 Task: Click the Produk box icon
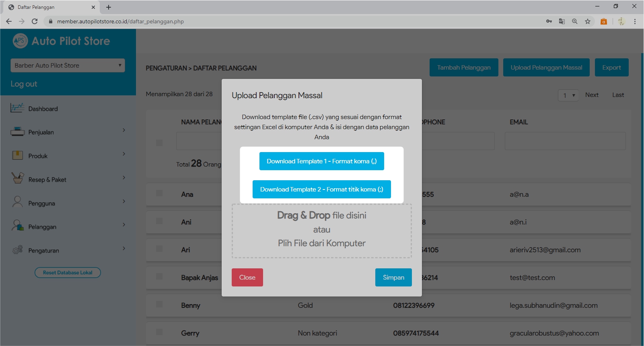pos(17,155)
